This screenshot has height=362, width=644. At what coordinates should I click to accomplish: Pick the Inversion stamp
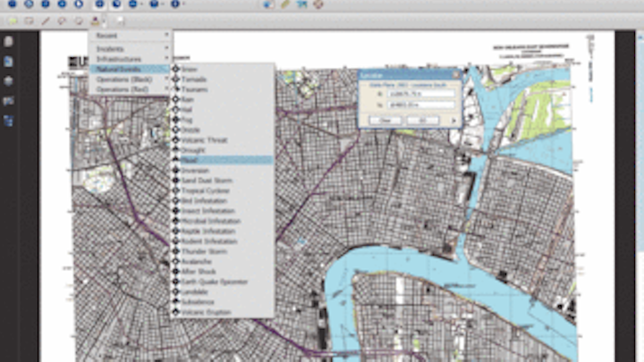click(x=222, y=171)
